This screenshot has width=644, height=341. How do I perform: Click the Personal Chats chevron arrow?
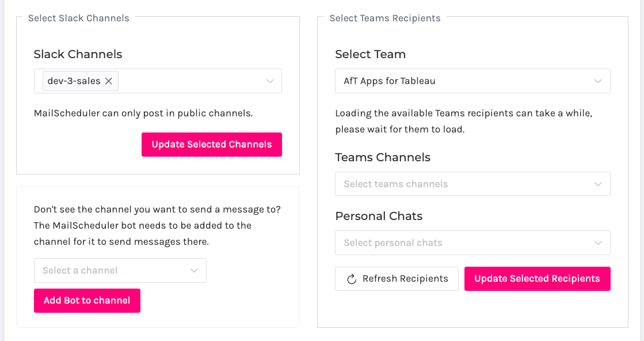(x=599, y=243)
